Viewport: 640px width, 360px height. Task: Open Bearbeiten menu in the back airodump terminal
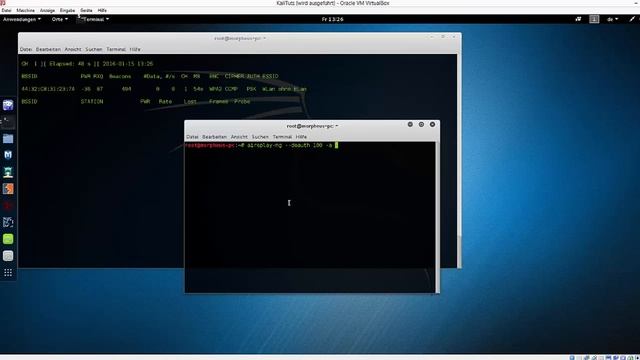coord(48,49)
